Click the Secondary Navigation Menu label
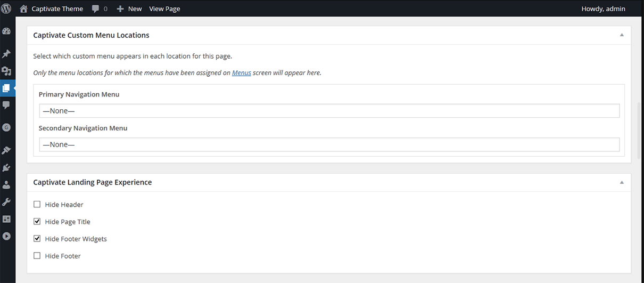The height and width of the screenshot is (283, 644). 83,128
